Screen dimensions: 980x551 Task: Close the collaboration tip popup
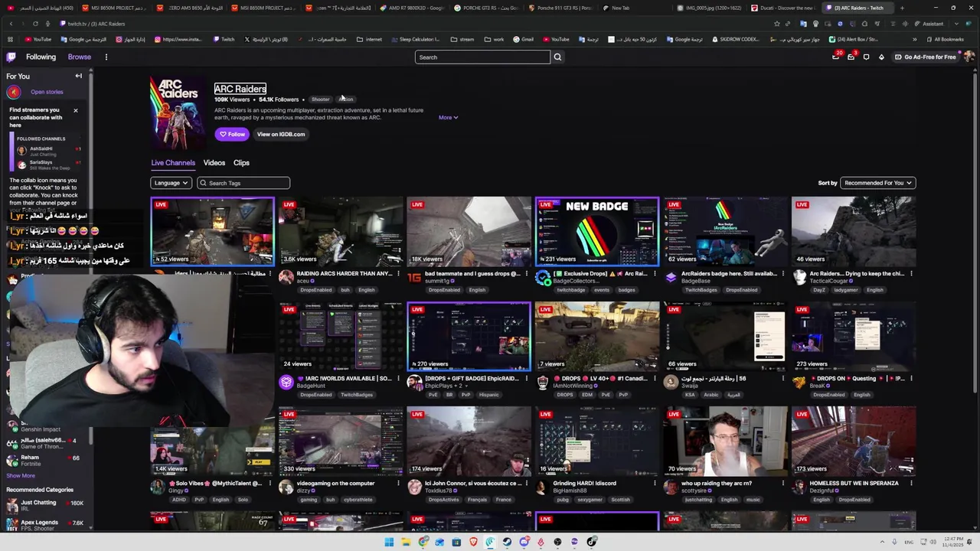(x=75, y=110)
